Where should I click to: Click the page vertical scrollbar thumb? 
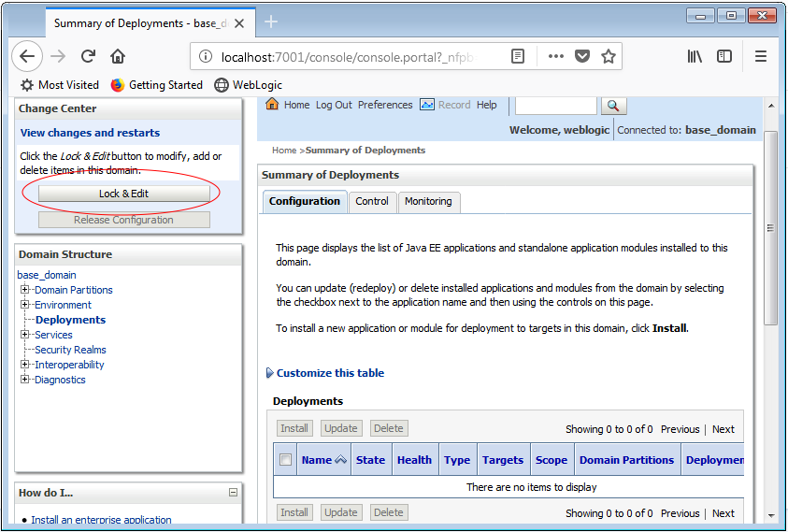tap(770, 228)
